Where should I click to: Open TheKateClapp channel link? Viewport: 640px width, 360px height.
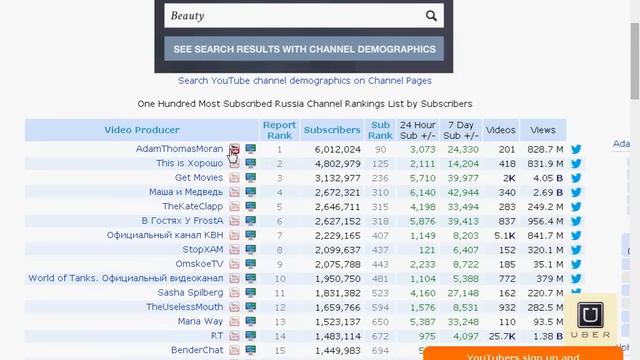[193, 206]
